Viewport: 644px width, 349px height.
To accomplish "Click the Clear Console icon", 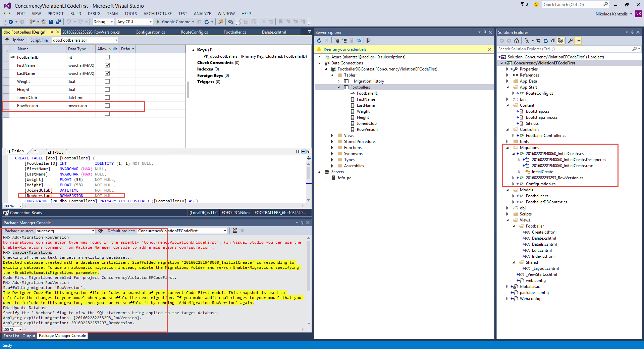I will click(235, 231).
